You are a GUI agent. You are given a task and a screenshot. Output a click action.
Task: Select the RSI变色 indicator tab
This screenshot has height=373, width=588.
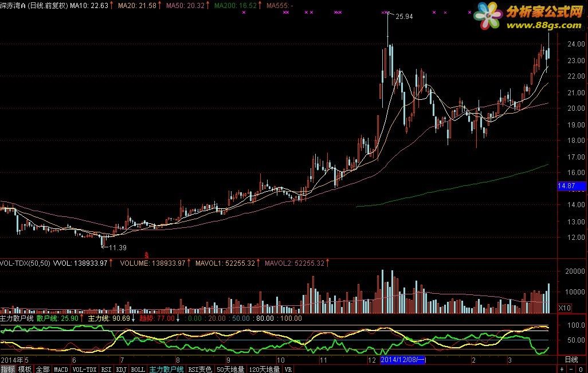point(200,369)
